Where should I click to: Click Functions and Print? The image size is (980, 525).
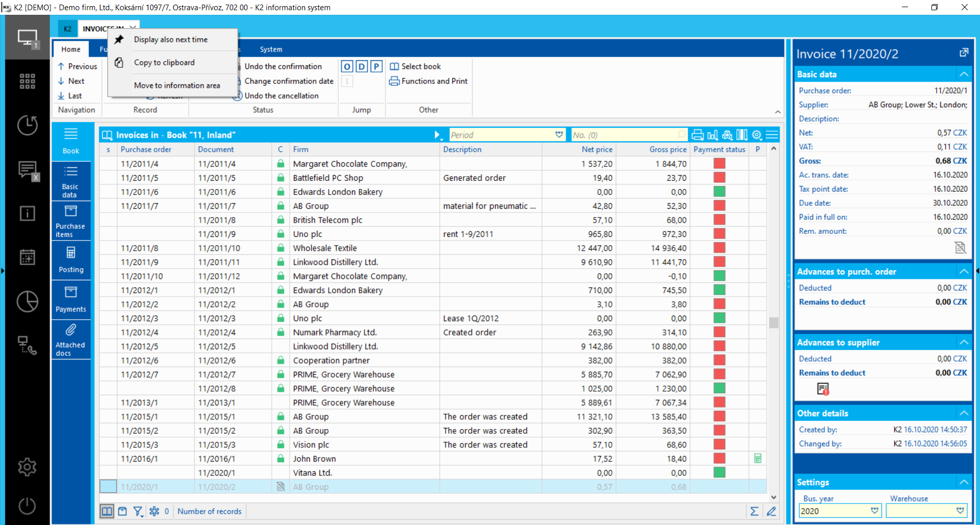[x=429, y=81]
